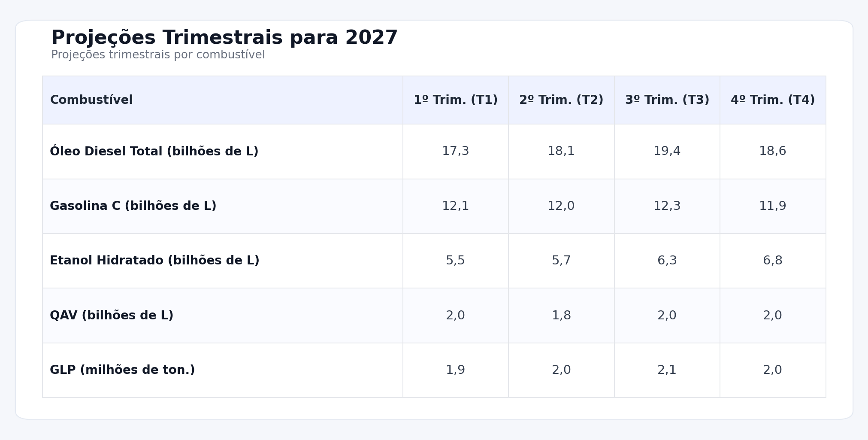This screenshot has width=868, height=440.
Task: Select Gasolina C T3 value 12,3
Action: (667, 206)
